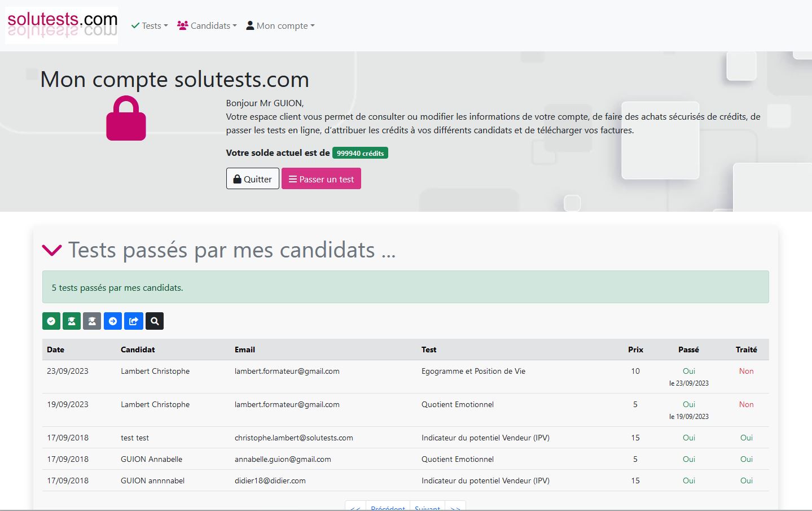Screen dimensions: 812x511
Task: Click 'Egogramme et Position de Vie' test cell
Action: (x=473, y=371)
